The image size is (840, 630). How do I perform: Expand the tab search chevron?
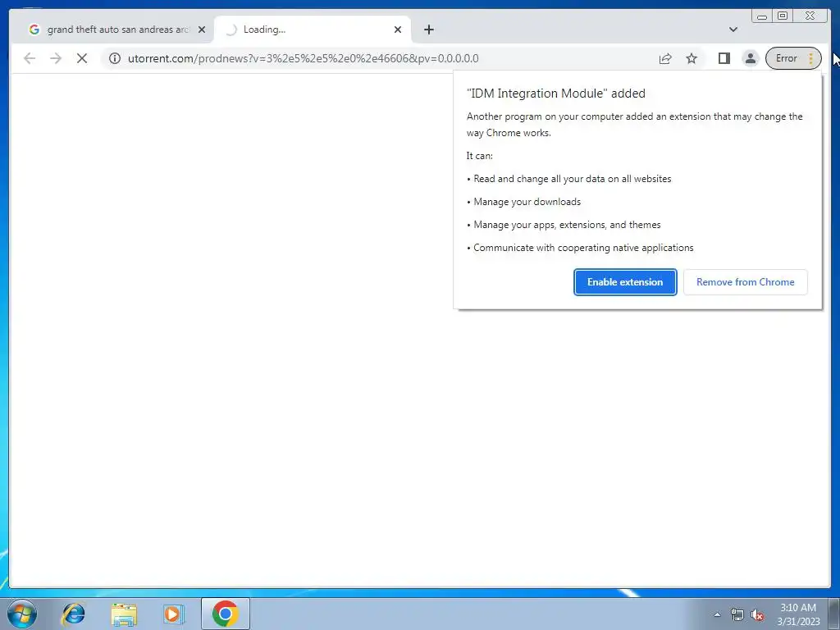pos(733,30)
